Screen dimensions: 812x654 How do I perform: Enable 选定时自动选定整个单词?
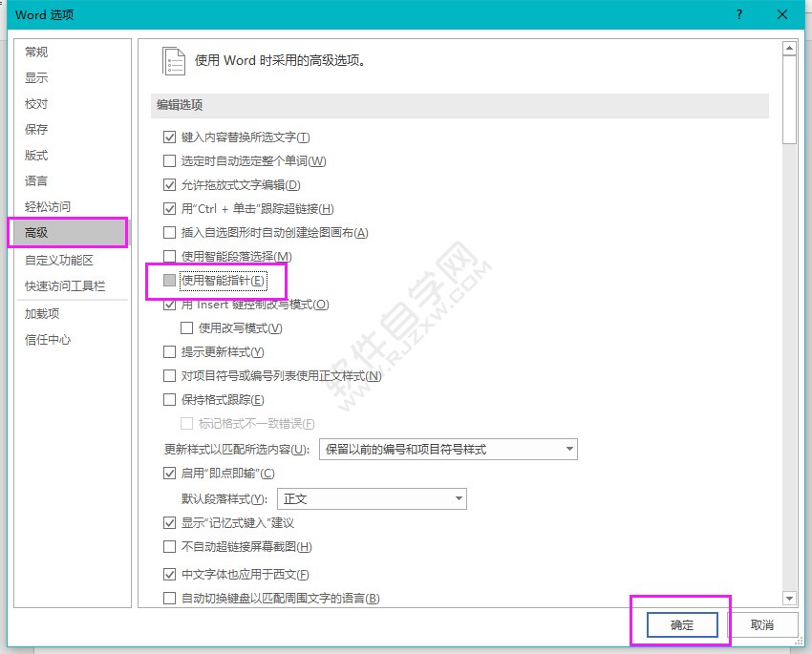click(169, 160)
